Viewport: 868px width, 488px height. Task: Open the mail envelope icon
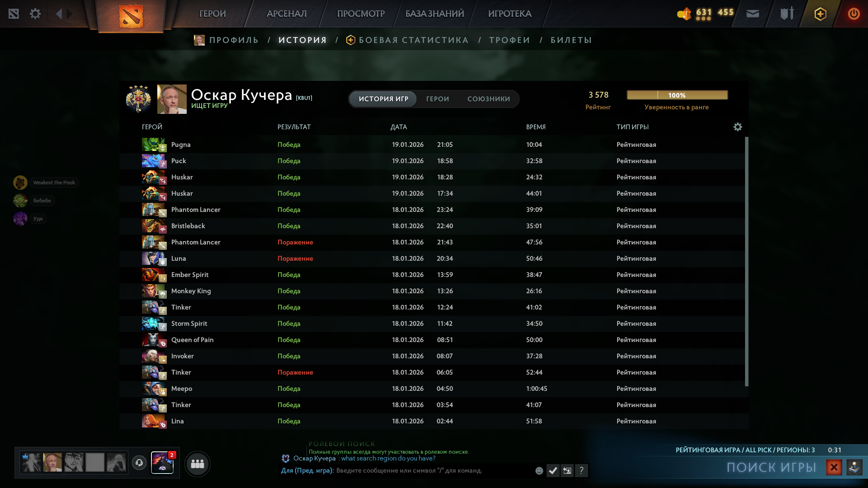[x=752, y=14]
